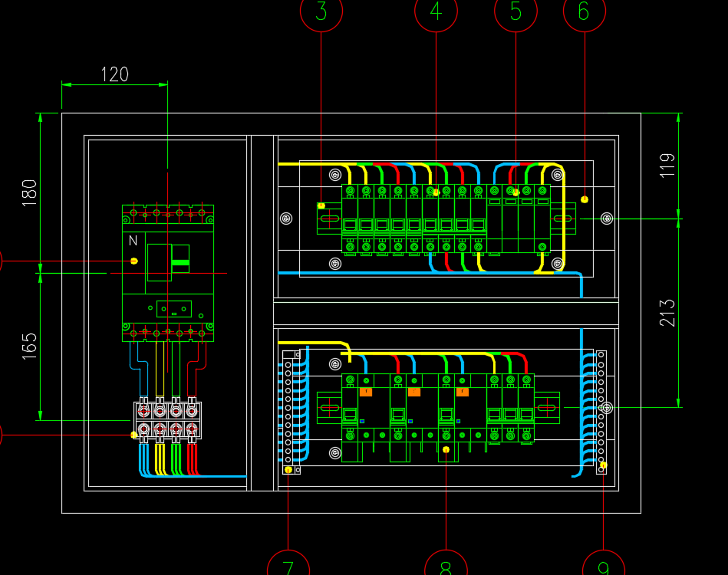Select the N label on main breaker

coord(133,241)
